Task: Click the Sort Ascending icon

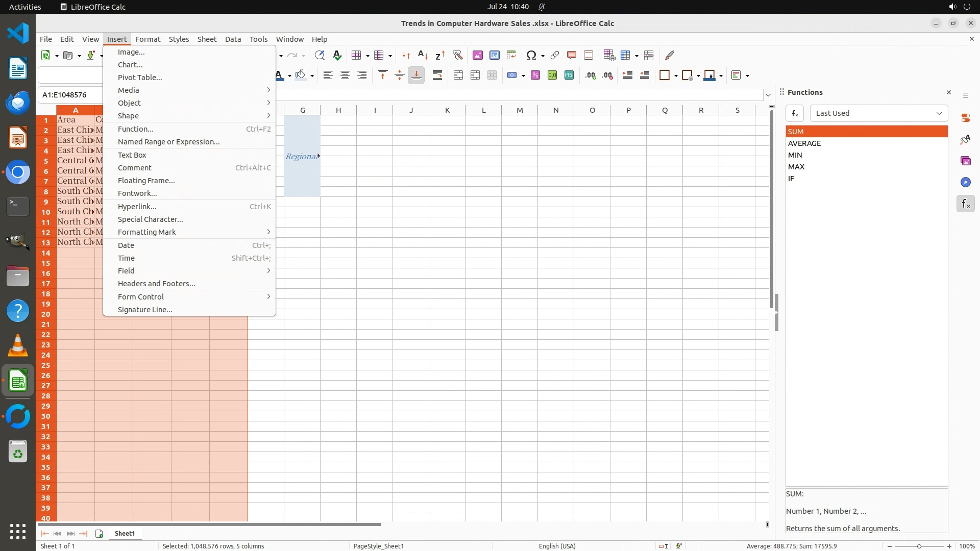Action: (x=423, y=55)
